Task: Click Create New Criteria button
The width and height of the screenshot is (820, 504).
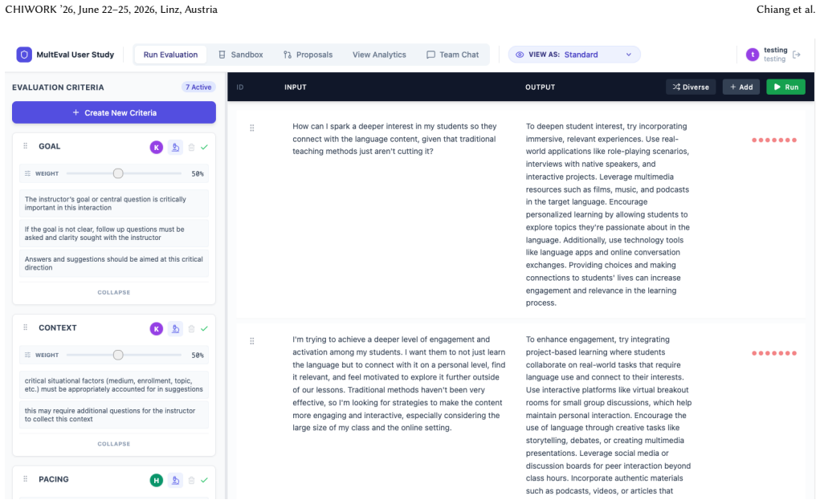Action: [114, 112]
